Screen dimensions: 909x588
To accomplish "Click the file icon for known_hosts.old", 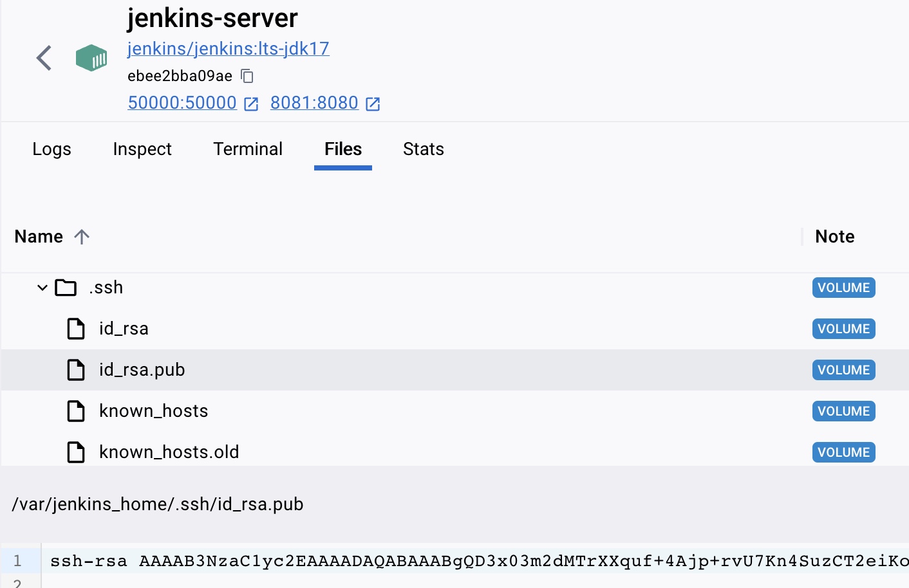I will point(76,452).
